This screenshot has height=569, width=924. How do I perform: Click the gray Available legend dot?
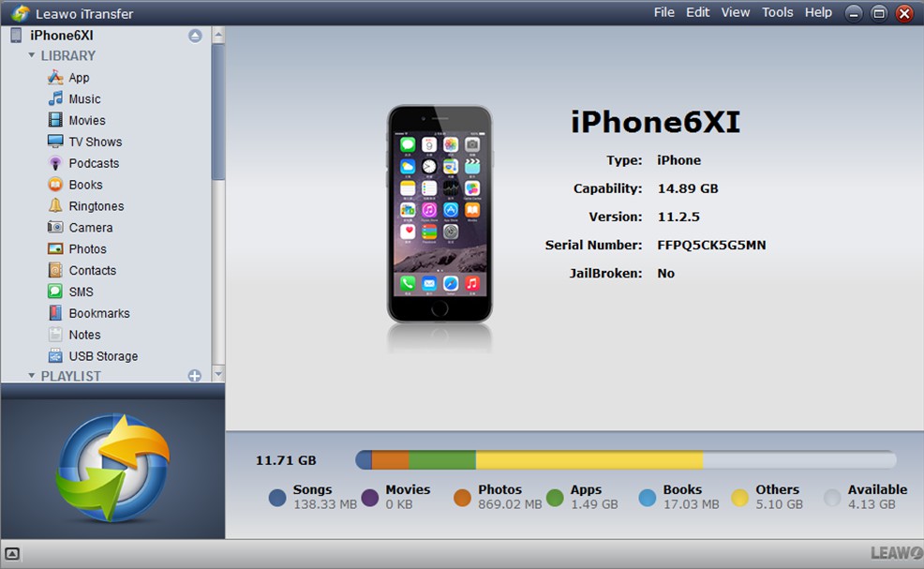click(832, 499)
